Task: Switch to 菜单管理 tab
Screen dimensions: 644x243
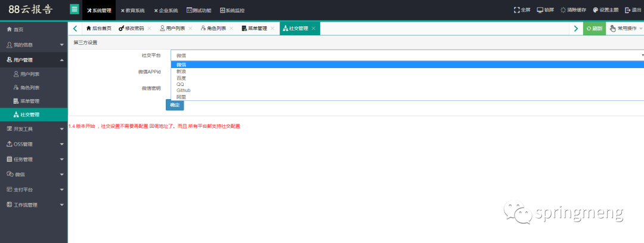Action: 255,29
